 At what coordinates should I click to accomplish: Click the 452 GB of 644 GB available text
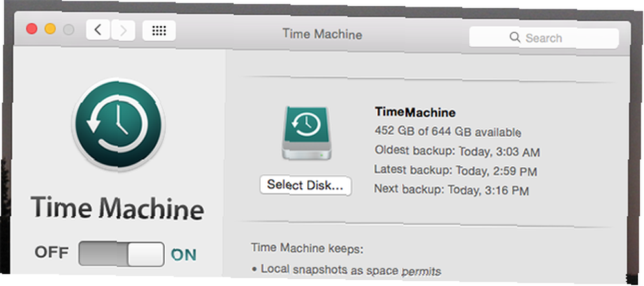pyautogui.click(x=448, y=131)
